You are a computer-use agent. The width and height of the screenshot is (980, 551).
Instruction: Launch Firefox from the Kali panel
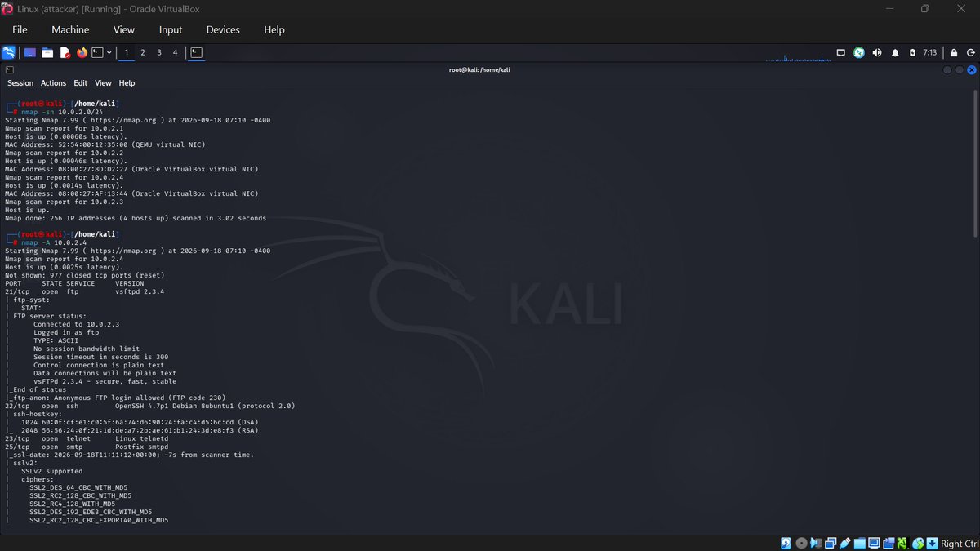pyautogui.click(x=82, y=53)
